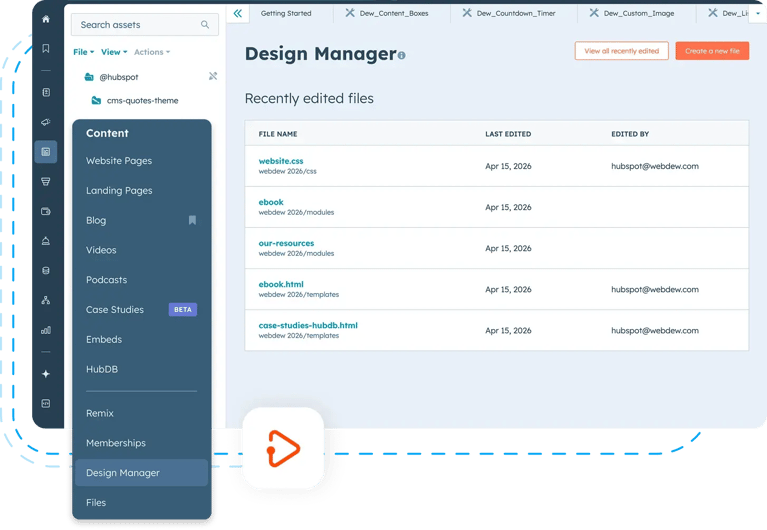Open Case Studies in Content menu

[x=115, y=310]
